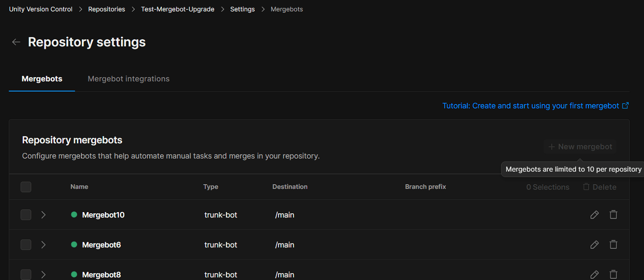The height and width of the screenshot is (280, 644).
Task: Click the New mergebot button
Action: [x=580, y=147]
